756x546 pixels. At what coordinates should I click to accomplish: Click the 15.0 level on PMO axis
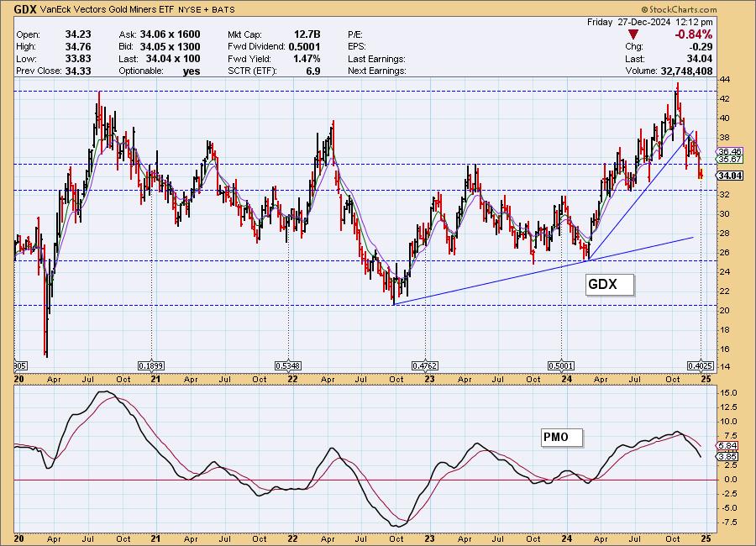(x=728, y=392)
